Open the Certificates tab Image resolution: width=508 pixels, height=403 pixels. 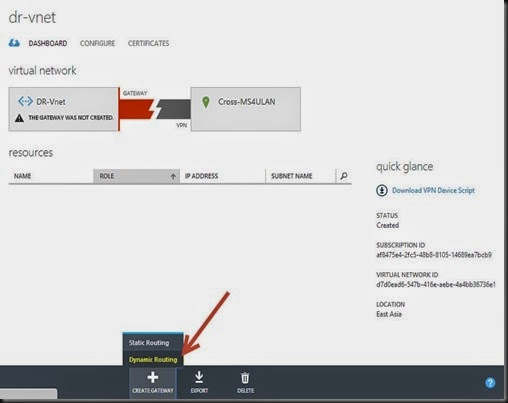148,43
